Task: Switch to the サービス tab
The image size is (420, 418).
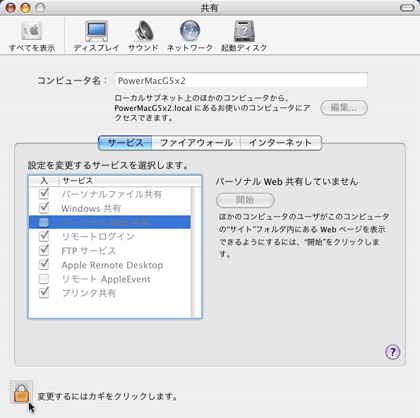Action: coord(125,143)
